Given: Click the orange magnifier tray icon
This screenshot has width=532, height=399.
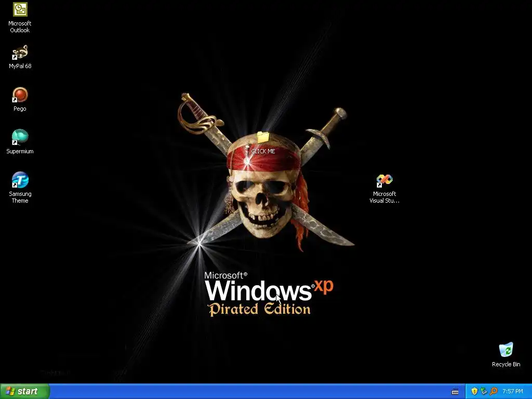Looking at the screenshot, I should [x=494, y=391].
